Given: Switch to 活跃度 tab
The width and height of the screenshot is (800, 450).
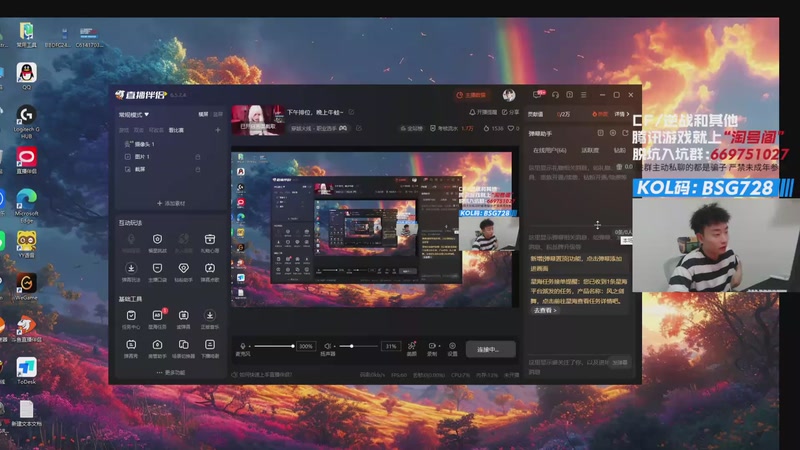Looking at the screenshot, I should click(590, 151).
